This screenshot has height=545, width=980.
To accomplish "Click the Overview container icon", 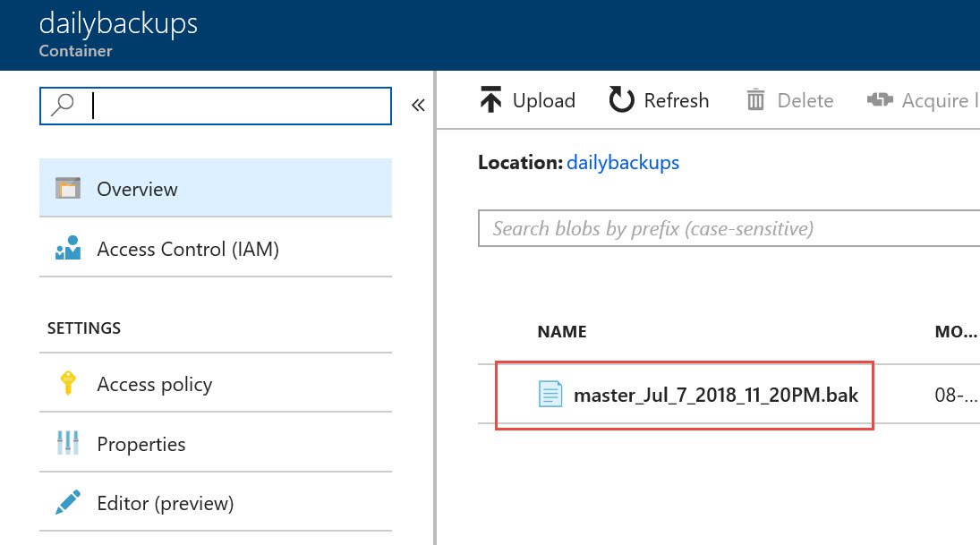I will click(67, 188).
